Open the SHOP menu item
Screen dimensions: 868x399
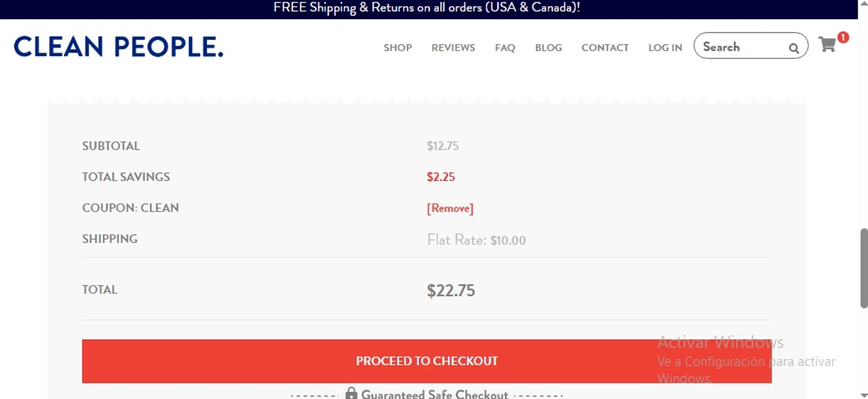point(398,48)
